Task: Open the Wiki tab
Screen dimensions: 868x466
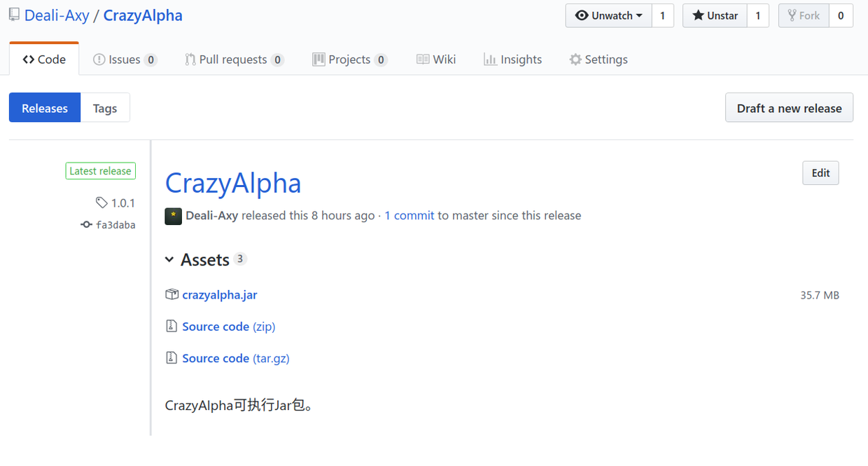Action: 436,60
